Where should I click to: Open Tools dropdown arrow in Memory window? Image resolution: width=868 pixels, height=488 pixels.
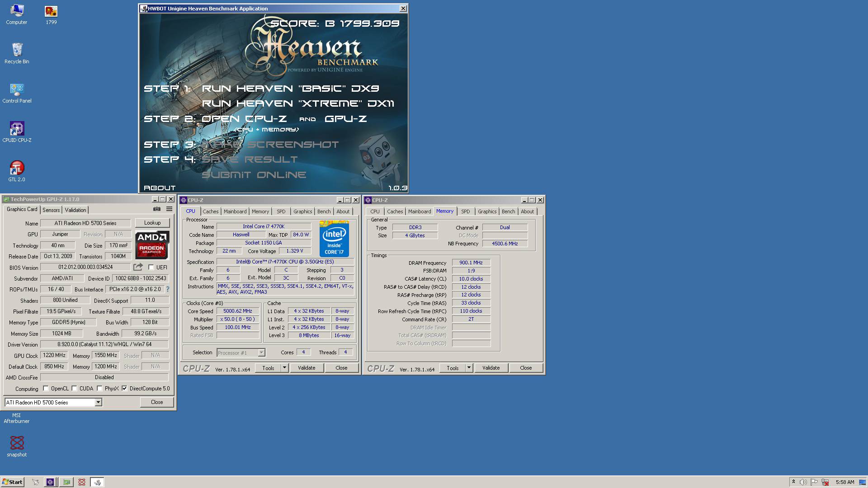click(x=469, y=368)
